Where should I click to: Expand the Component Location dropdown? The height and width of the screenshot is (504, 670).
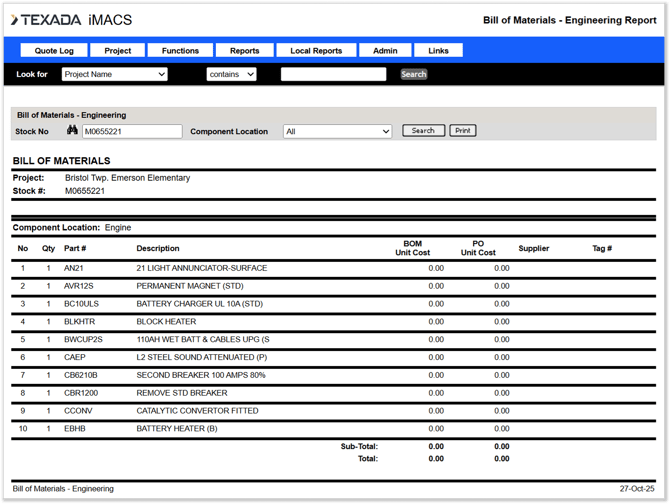(337, 131)
